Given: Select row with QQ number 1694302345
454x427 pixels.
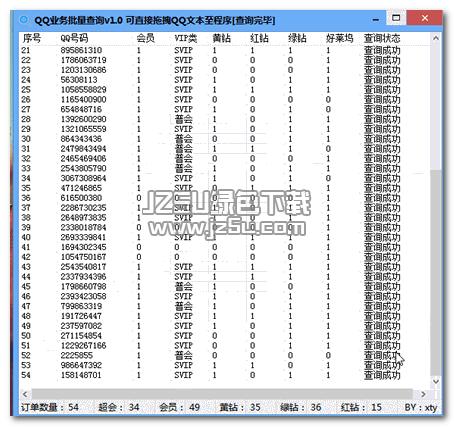Looking at the screenshot, I should 211,247.
